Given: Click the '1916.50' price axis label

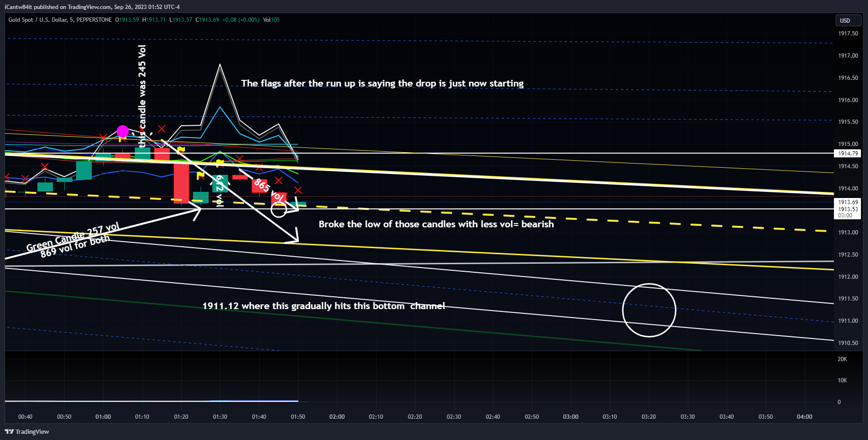Looking at the screenshot, I should coord(848,78).
